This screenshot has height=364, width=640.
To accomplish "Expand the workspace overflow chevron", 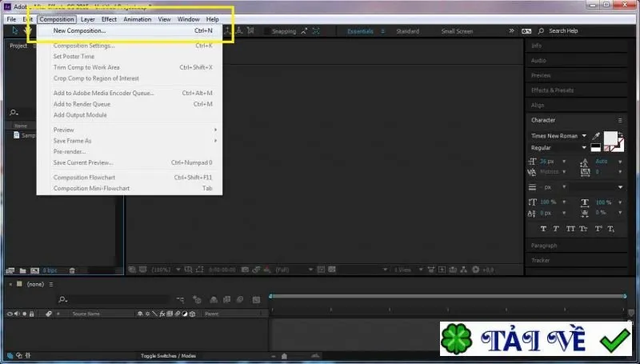I will (x=511, y=30).
